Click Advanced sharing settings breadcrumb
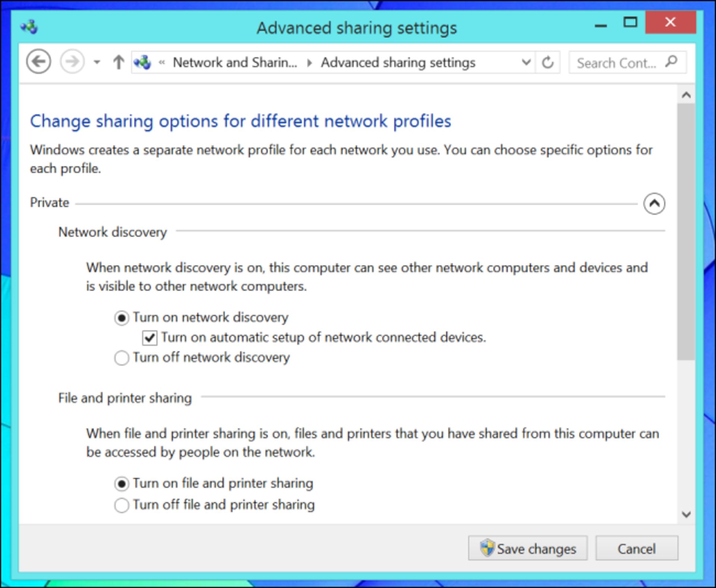The height and width of the screenshot is (588, 716). coord(398,62)
